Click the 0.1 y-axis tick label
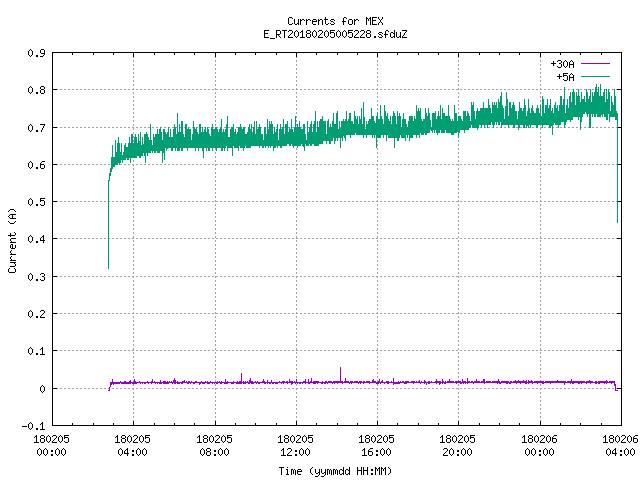The width and height of the screenshot is (640, 480). (x=36, y=351)
